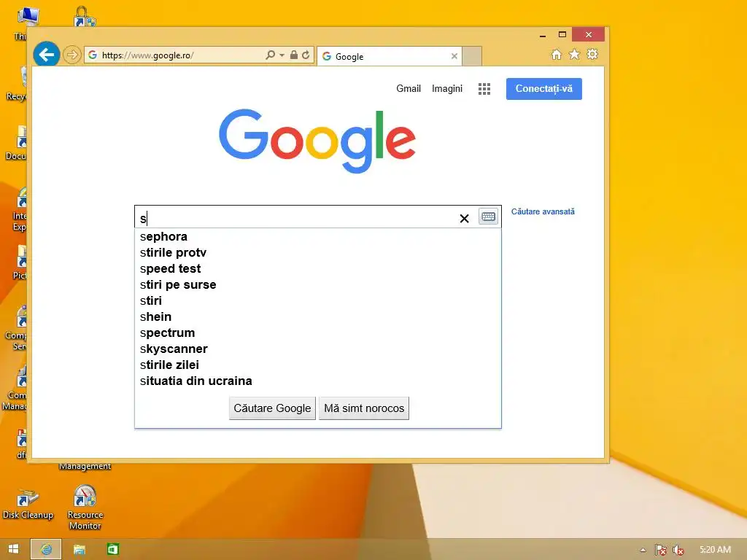Show hidden tray icons arrow

(x=643, y=550)
